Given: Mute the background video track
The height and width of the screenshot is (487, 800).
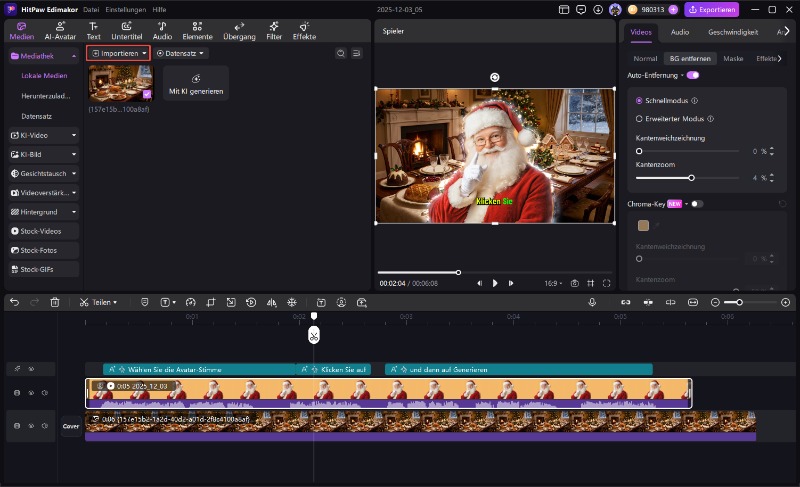Looking at the screenshot, I should click(45, 426).
